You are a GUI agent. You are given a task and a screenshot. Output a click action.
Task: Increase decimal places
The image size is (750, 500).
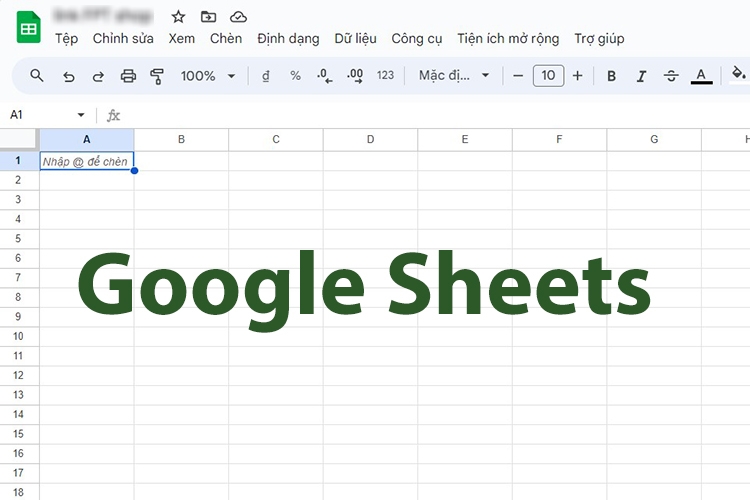[x=355, y=76]
